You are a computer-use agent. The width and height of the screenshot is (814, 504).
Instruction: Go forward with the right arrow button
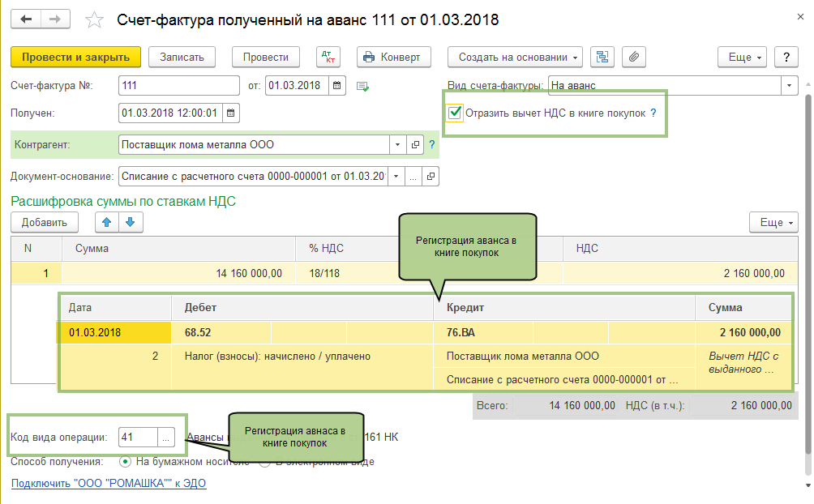click(55, 19)
